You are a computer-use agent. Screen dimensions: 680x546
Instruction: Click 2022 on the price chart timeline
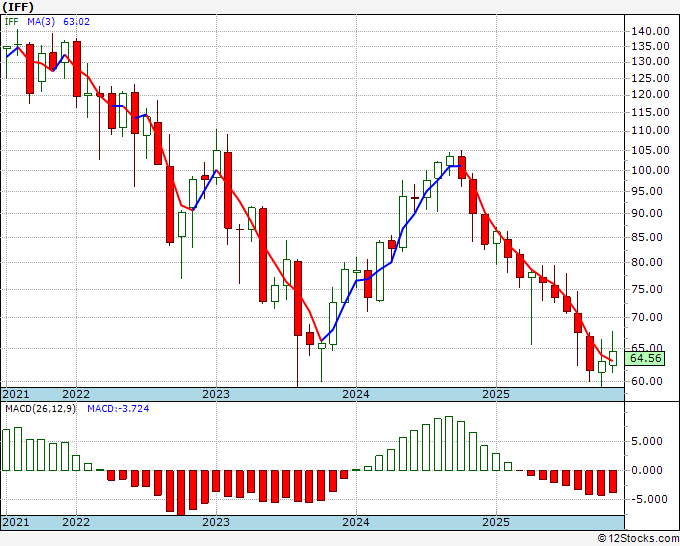(x=76, y=394)
